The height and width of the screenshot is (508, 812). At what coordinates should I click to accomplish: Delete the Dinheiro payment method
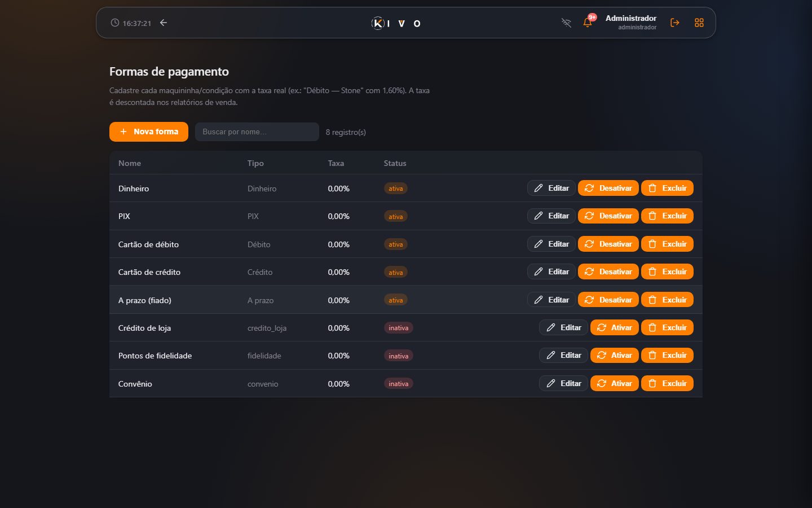pyautogui.click(x=667, y=188)
